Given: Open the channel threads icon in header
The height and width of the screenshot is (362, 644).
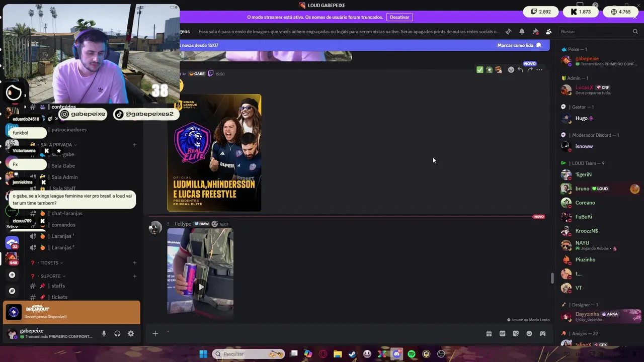Looking at the screenshot, I should [x=509, y=31].
